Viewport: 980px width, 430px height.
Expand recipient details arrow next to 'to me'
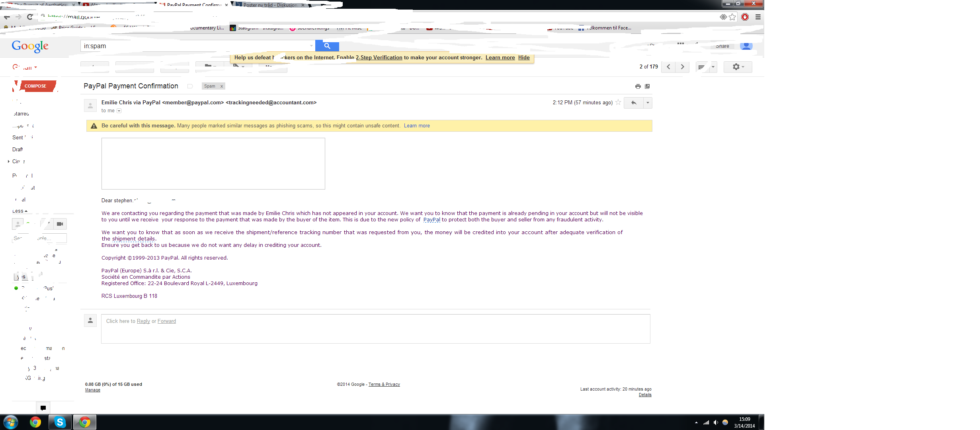[119, 111]
